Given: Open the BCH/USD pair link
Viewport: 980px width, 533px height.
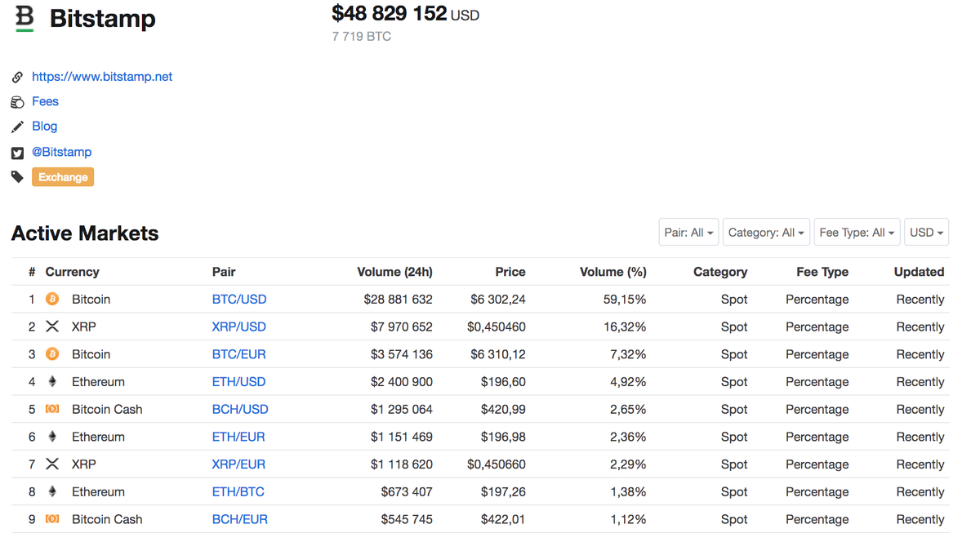Looking at the screenshot, I should (240, 409).
